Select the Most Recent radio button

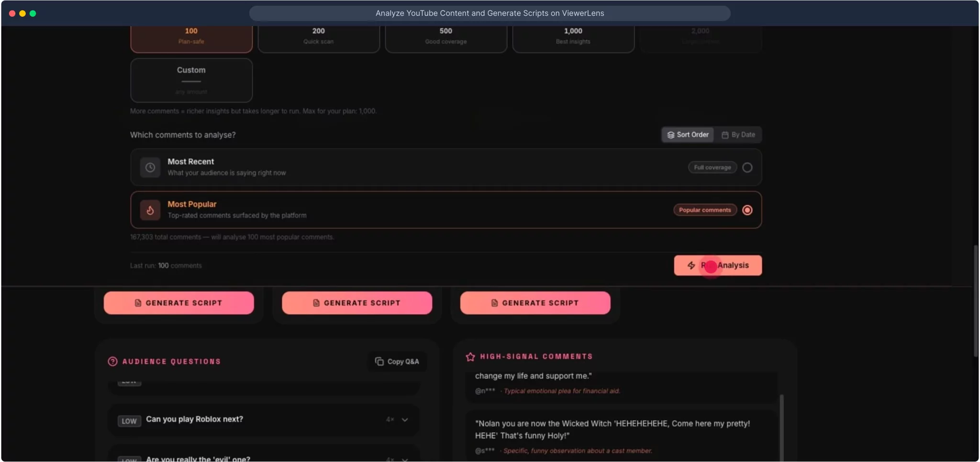click(x=747, y=167)
